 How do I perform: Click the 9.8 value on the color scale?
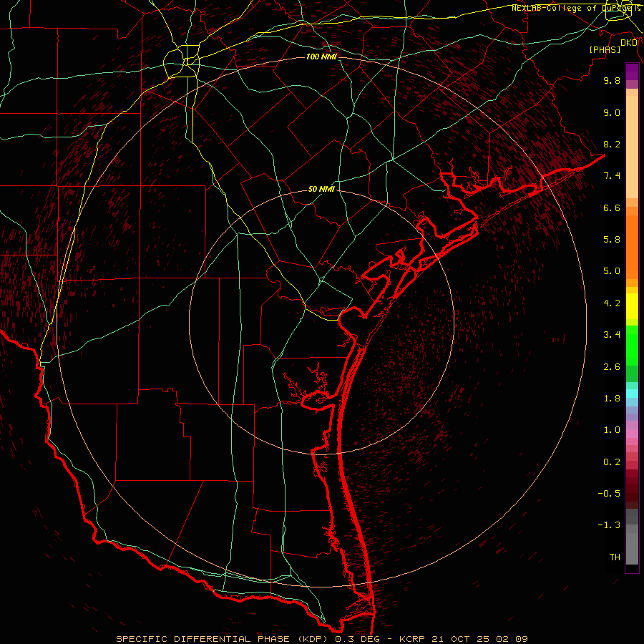(x=612, y=80)
